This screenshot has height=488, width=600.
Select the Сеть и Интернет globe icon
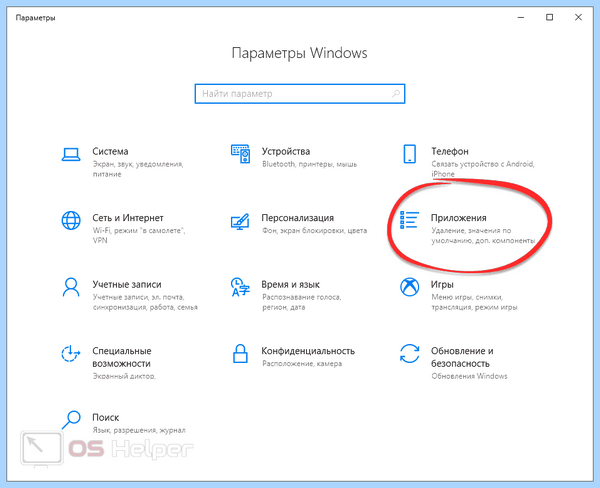[71, 220]
